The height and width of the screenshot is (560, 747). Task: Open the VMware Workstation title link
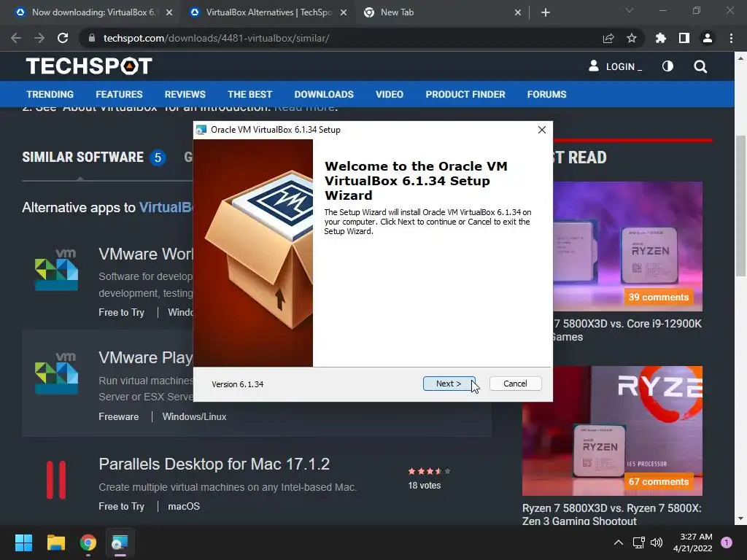146,254
